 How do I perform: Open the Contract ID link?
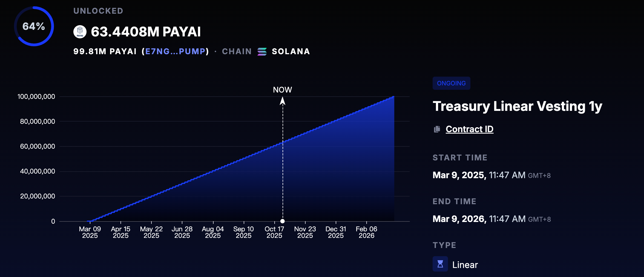[469, 129]
